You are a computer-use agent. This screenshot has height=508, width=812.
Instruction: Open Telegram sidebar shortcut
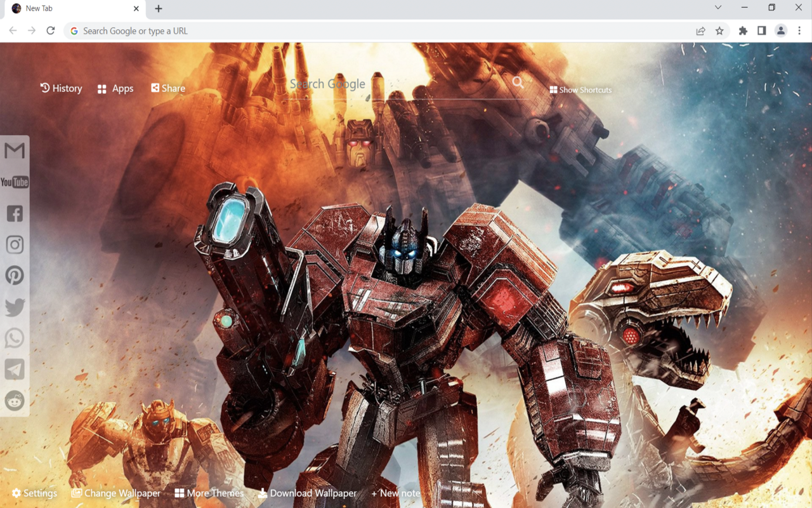coord(15,369)
